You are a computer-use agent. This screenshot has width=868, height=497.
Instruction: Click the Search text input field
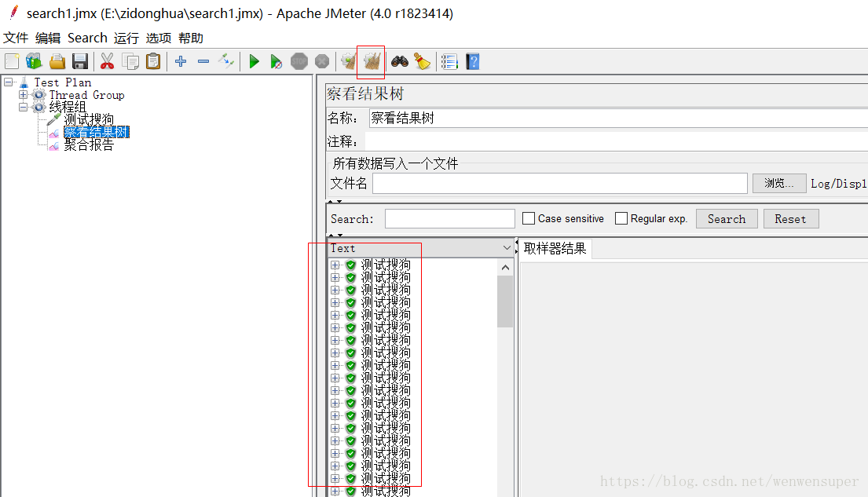tap(450, 218)
